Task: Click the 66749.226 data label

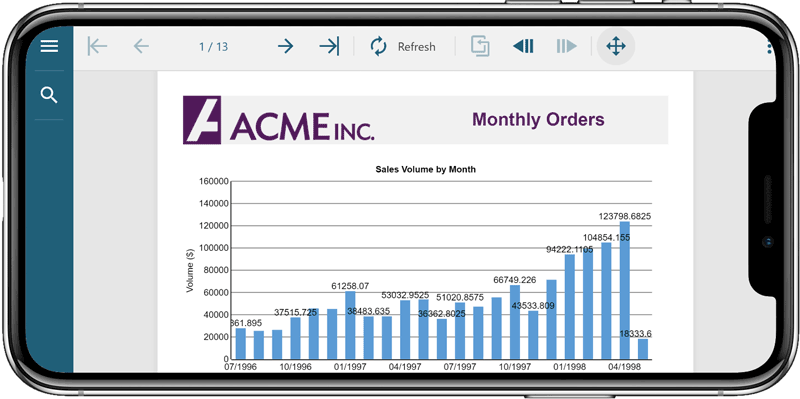Action: (515, 280)
